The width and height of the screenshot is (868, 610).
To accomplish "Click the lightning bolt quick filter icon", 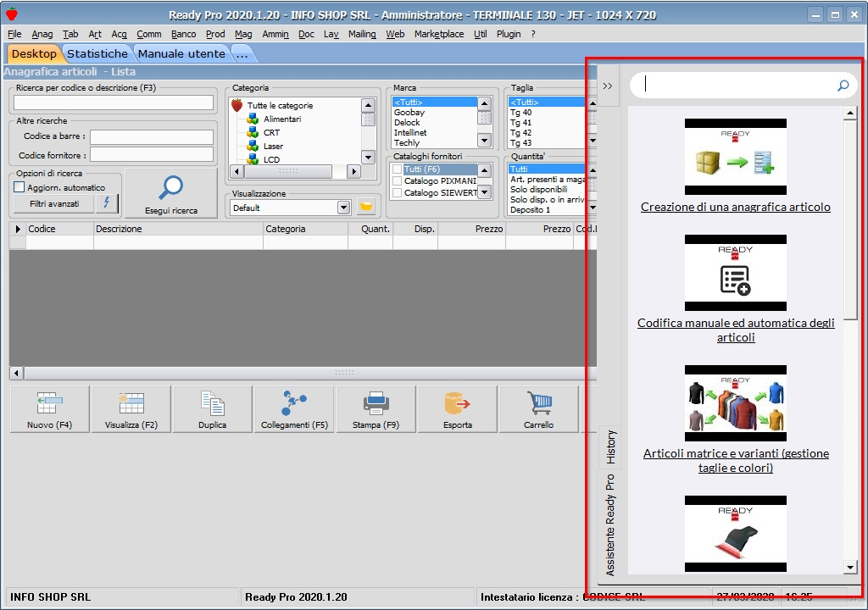I will [x=107, y=203].
